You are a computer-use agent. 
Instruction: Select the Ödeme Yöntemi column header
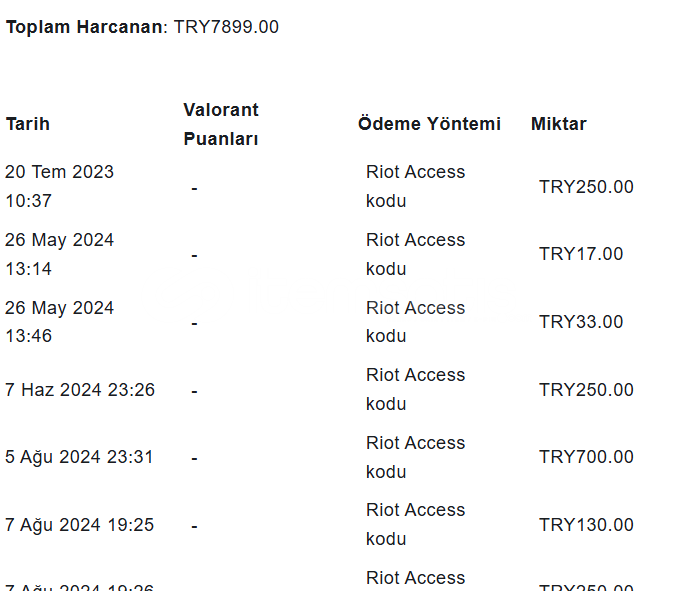pyautogui.click(x=429, y=124)
